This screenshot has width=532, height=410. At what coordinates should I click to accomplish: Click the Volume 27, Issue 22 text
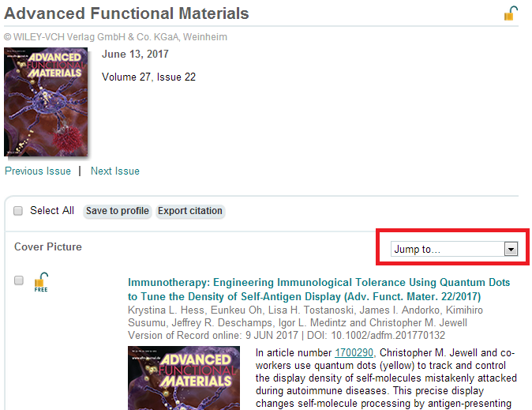[x=149, y=77]
